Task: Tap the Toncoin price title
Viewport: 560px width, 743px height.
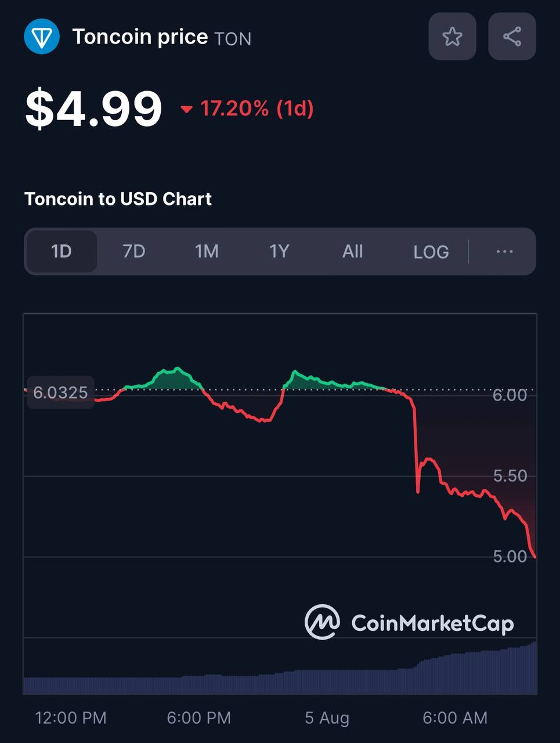Action: 140,37
